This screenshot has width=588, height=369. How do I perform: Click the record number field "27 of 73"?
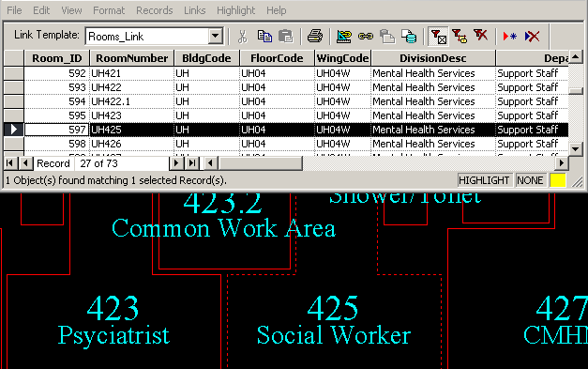[122, 163]
